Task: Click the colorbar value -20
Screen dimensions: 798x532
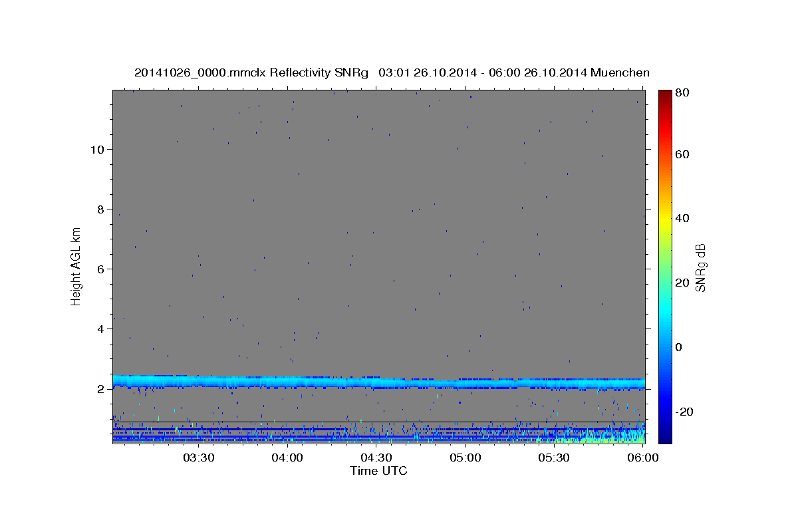Action: point(683,412)
